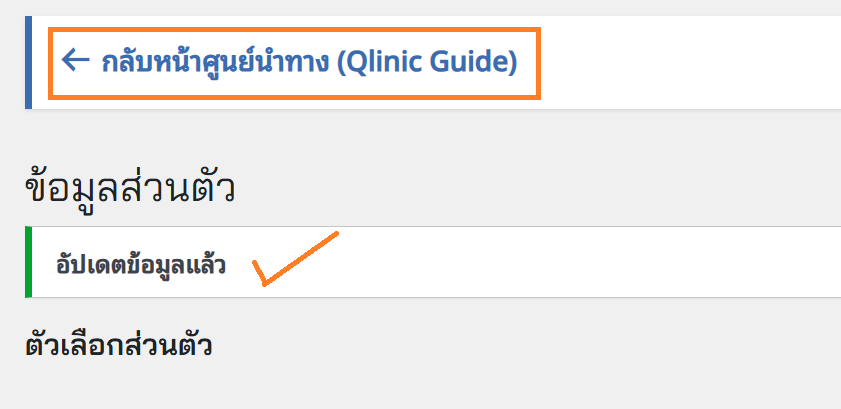Click the white banner area right of the link
The image size is (841, 409).
tap(690, 62)
